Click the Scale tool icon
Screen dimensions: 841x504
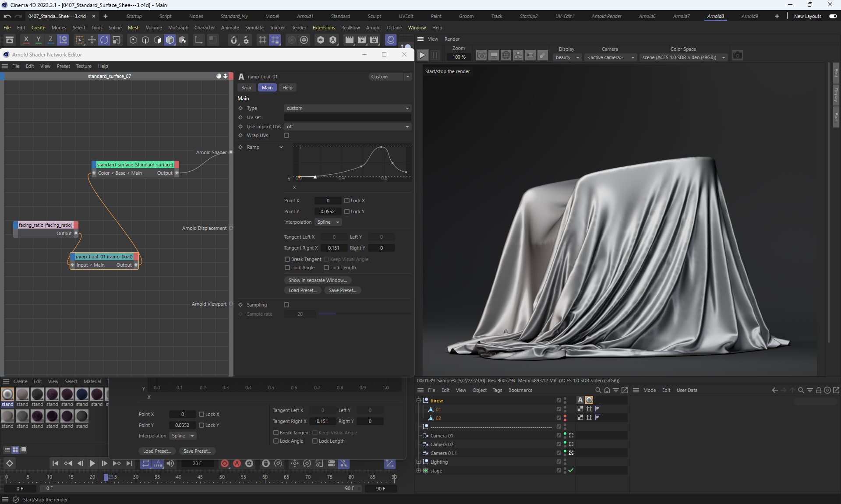[117, 40]
